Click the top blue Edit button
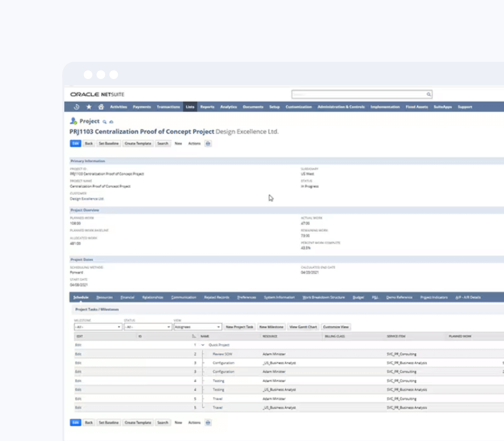Image resolution: width=504 pixels, height=441 pixels. (76, 144)
